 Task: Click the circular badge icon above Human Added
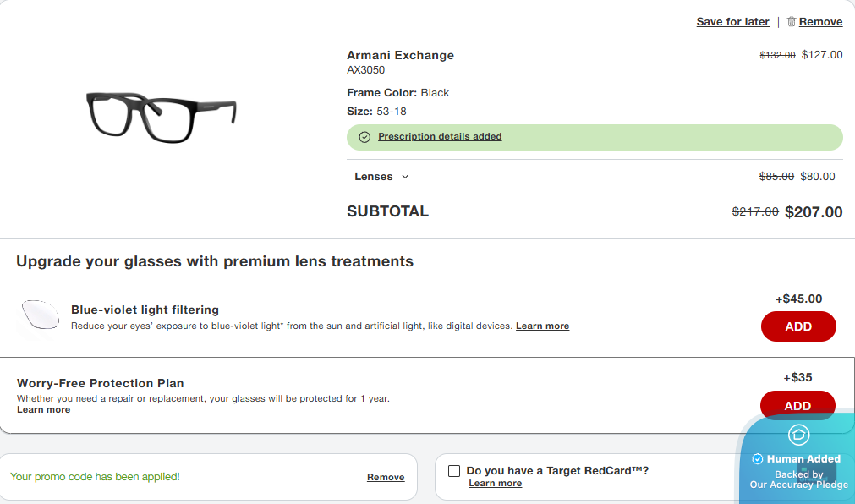point(799,435)
